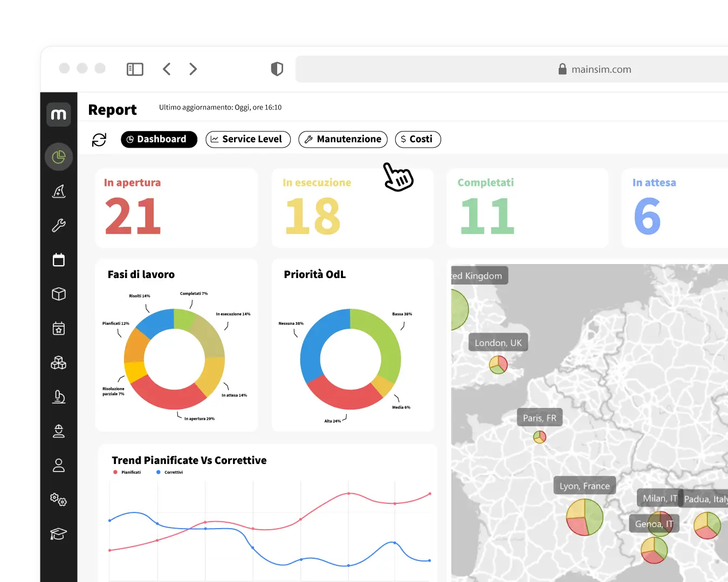728x582 pixels.
Task: Click the London, UK map label
Action: tap(498, 343)
